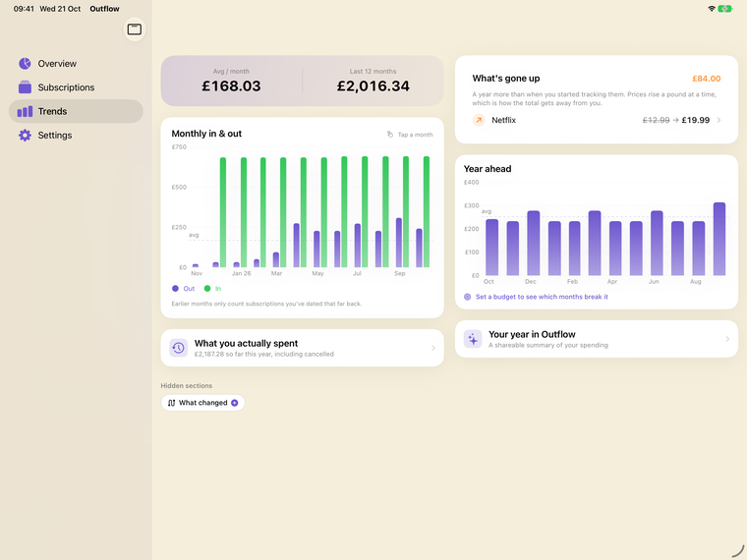Click the Tap a month hand icon
Image resolution: width=747 pixels, height=560 pixels.
389,135
